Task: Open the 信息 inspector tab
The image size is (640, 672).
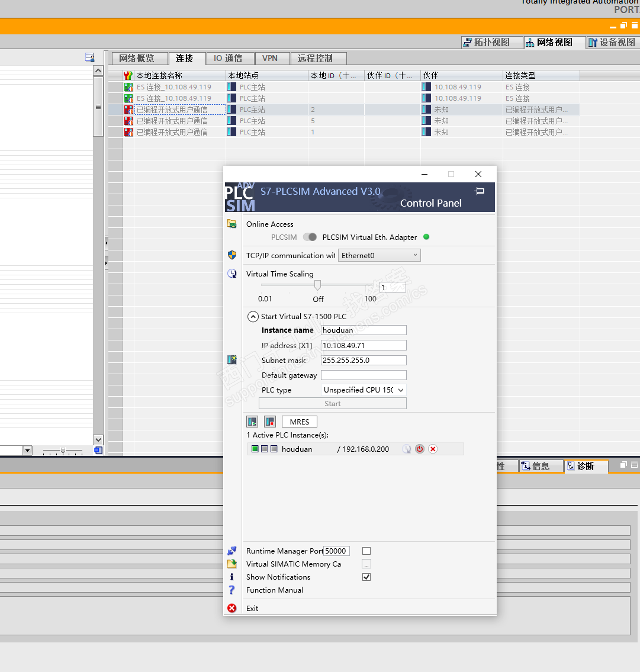Action: pyautogui.click(x=541, y=466)
